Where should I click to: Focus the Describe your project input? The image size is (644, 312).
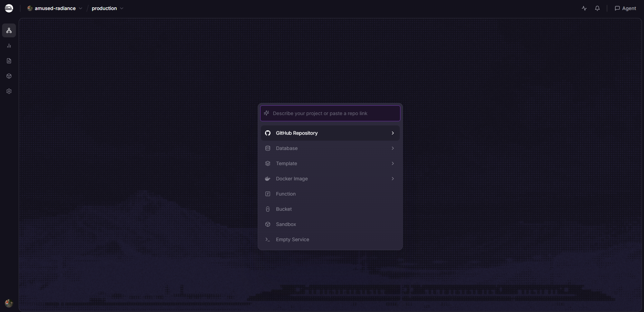pos(330,113)
